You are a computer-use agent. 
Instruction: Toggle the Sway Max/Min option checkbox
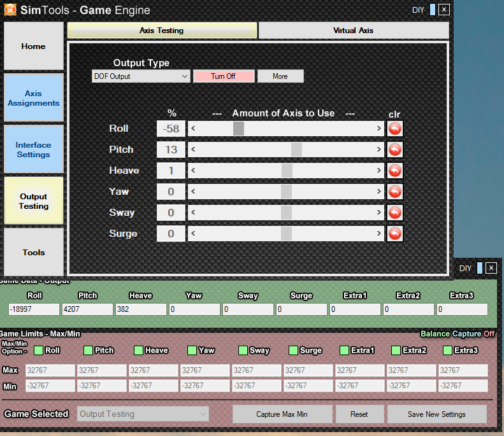(x=243, y=350)
